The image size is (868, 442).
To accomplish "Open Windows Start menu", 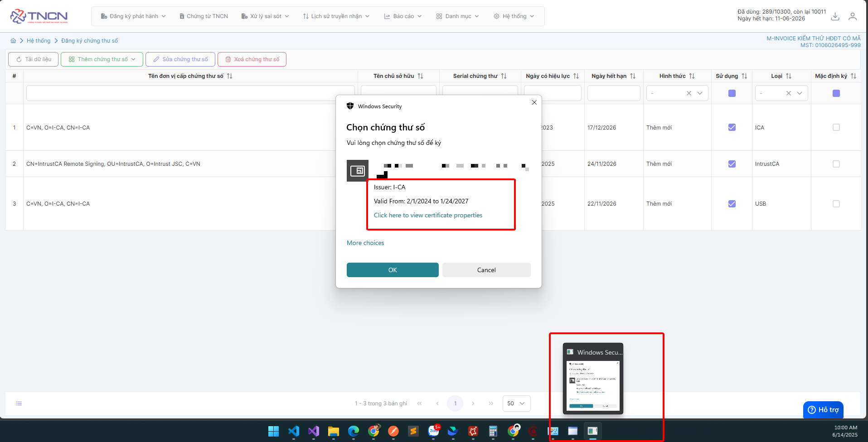I will click(x=273, y=431).
